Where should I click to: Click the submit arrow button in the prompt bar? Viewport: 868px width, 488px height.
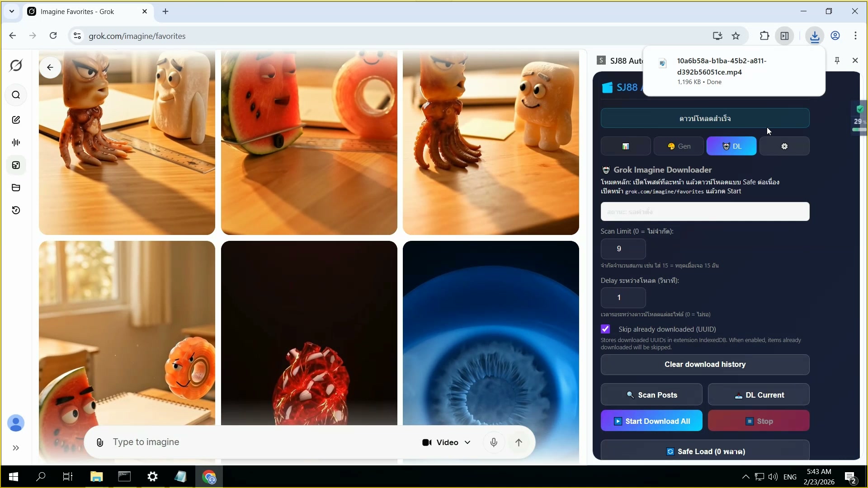[x=519, y=442]
